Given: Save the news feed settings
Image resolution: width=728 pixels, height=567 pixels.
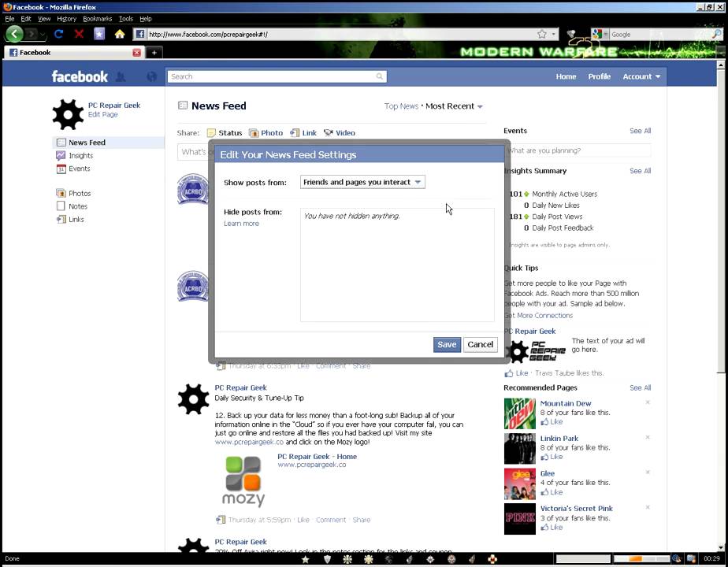Looking at the screenshot, I should [447, 344].
